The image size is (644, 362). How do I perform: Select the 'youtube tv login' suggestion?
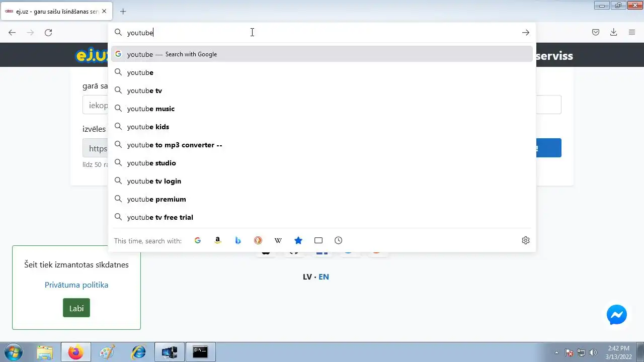pyautogui.click(x=322, y=181)
